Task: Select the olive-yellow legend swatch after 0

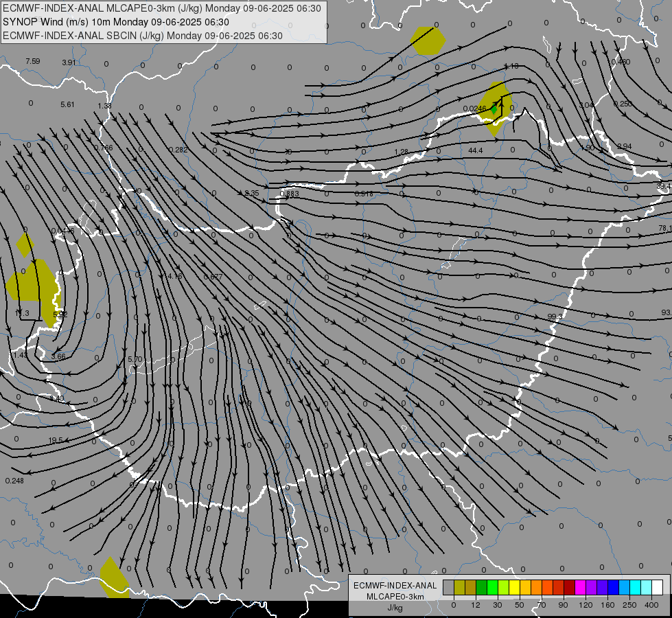Action: click(459, 588)
